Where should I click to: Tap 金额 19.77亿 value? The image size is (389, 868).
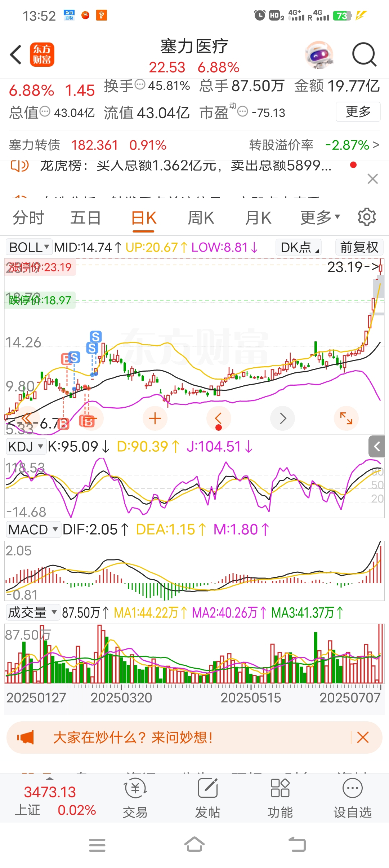[x=337, y=86]
